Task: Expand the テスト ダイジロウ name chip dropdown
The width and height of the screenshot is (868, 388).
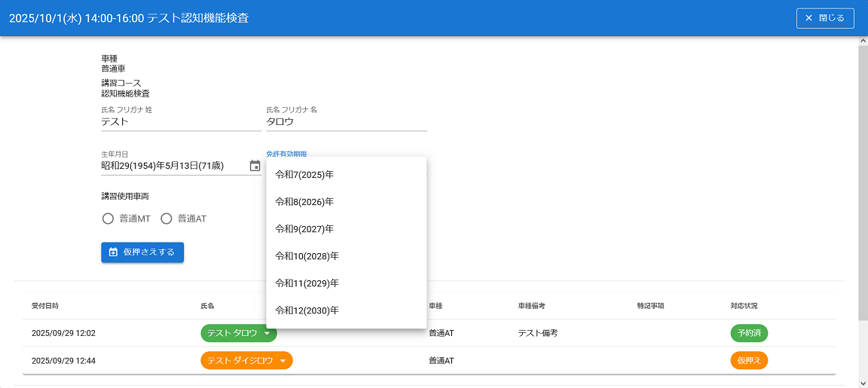Action: click(283, 361)
